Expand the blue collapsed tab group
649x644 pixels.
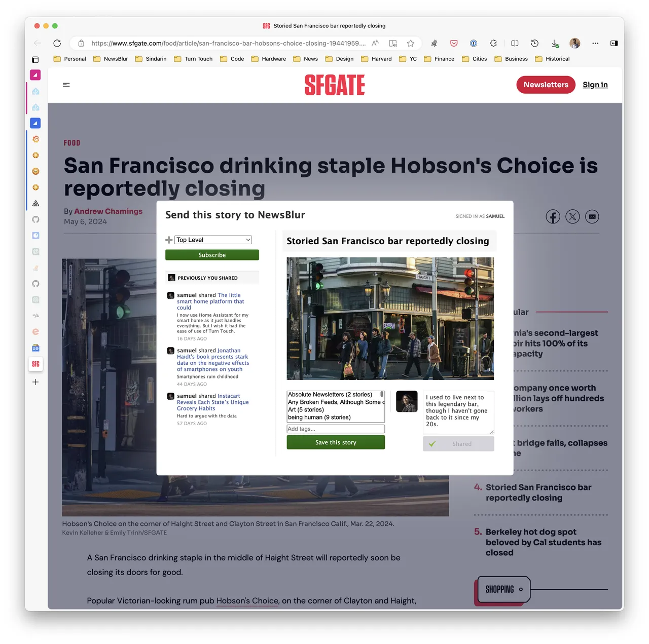click(x=35, y=123)
